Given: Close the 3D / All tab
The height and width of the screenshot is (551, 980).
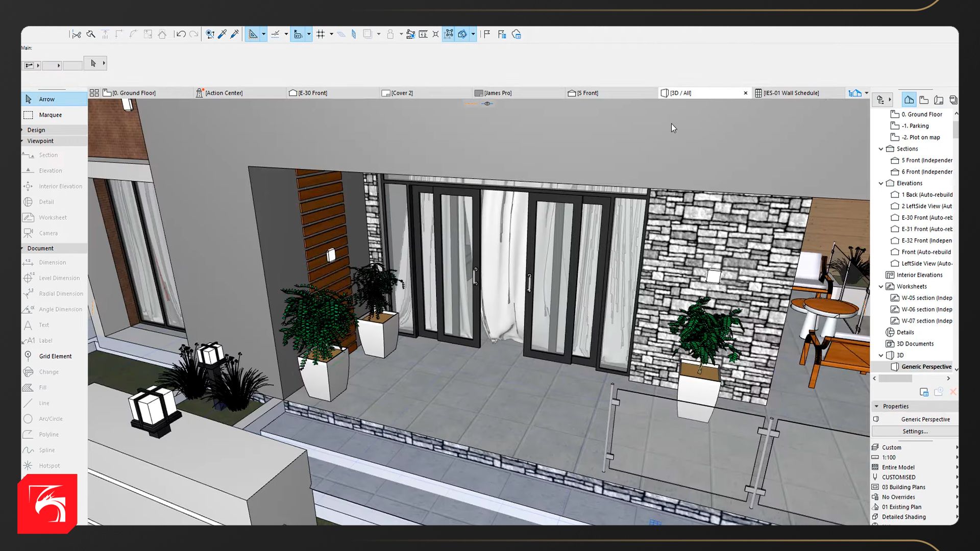Looking at the screenshot, I should point(746,93).
